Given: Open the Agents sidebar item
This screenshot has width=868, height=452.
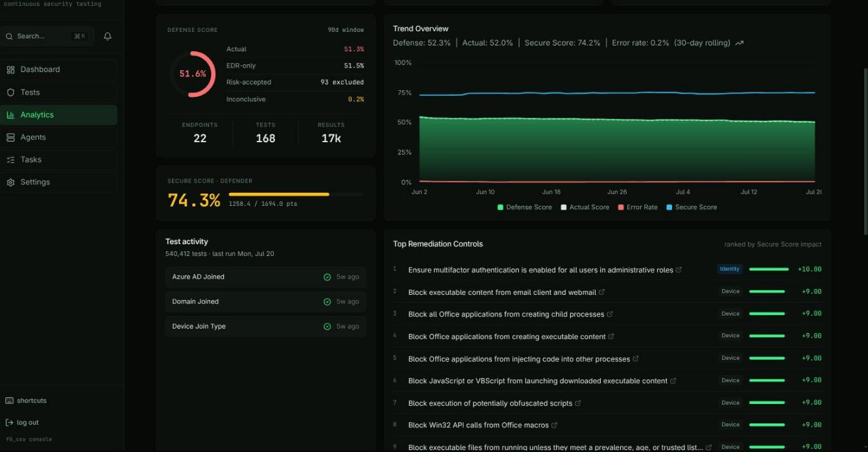Looking at the screenshot, I should [58, 137].
